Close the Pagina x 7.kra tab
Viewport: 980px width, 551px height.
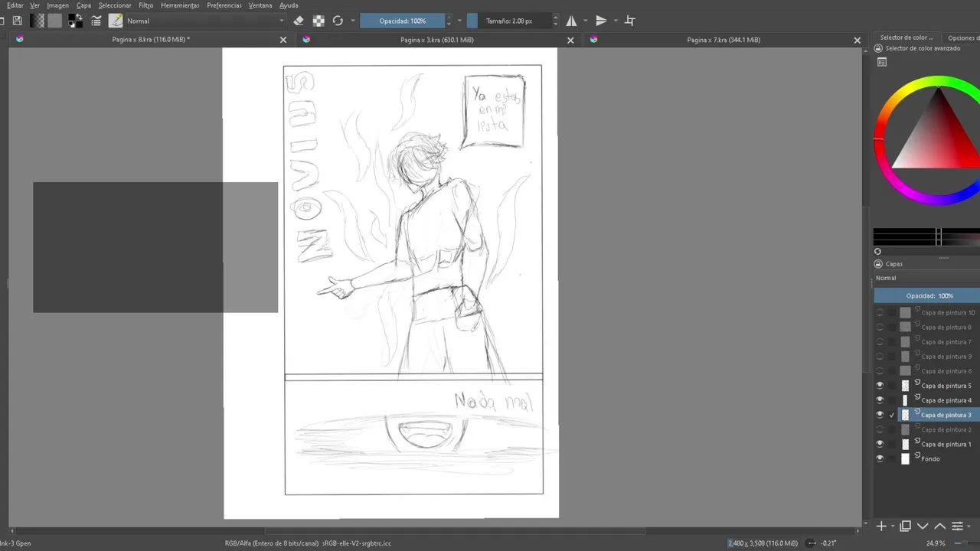[857, 40]
